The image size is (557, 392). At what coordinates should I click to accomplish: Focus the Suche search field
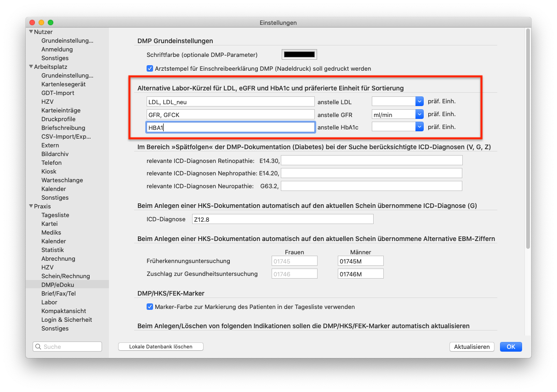tap(68, 347)
